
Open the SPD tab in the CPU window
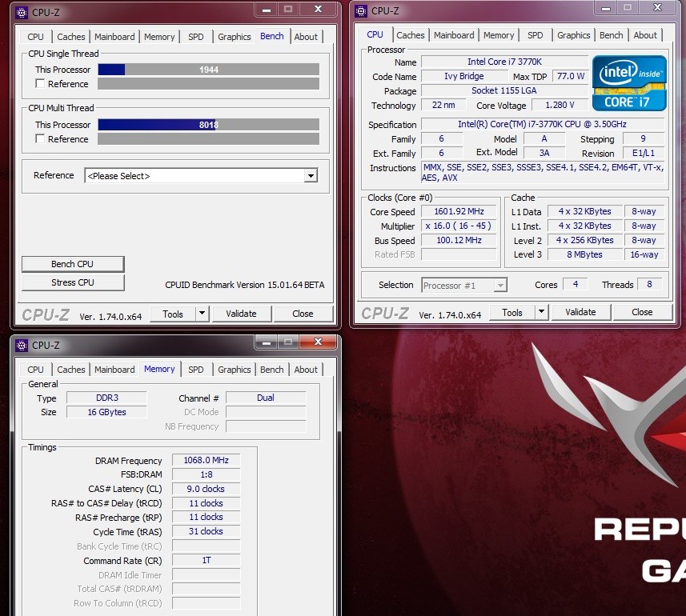pyautogui.click(x=535, y=35)
